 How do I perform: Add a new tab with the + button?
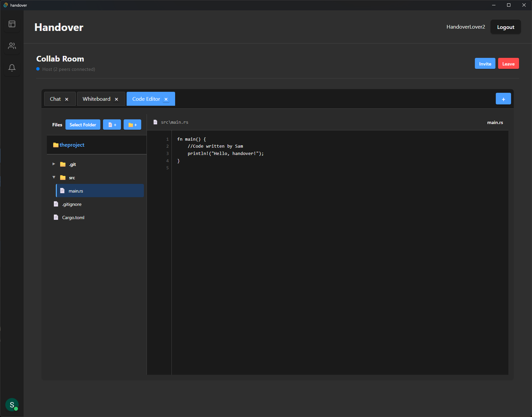pyautogui.click(x=503, y=98)
